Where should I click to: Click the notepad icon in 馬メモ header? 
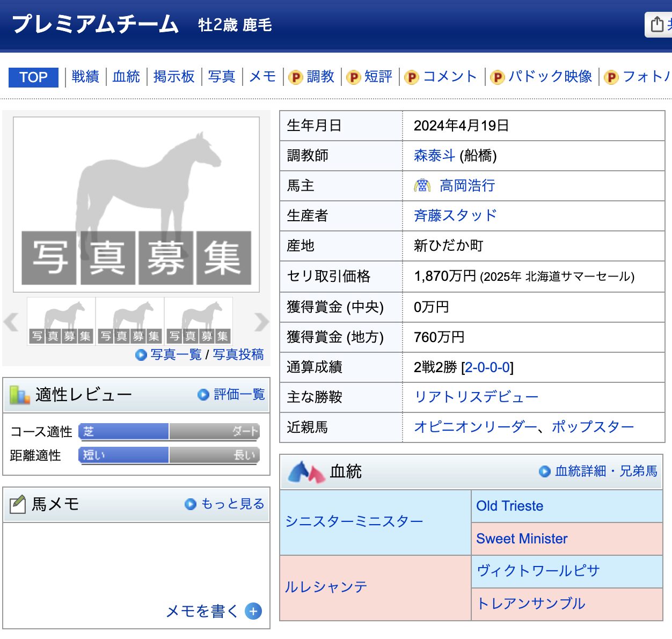(18, 504)
